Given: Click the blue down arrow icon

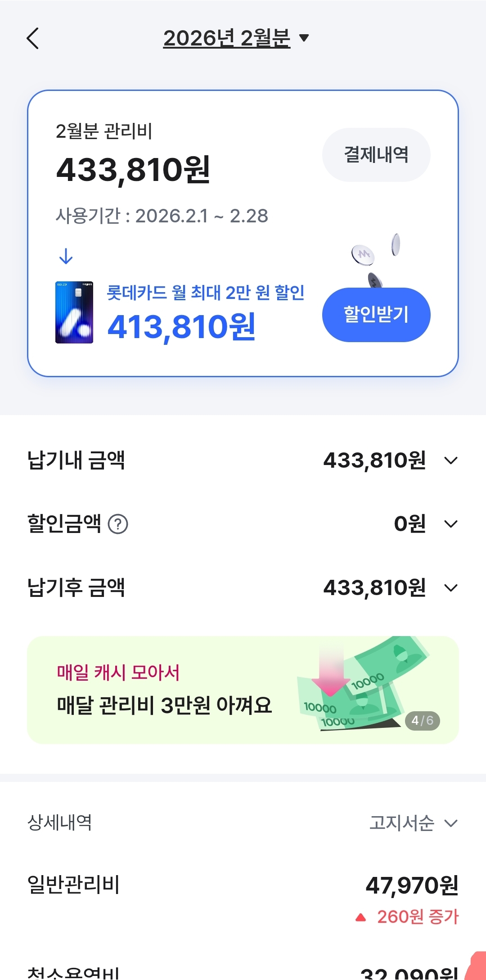Looking at the screenshot, I should click(66, 256).
